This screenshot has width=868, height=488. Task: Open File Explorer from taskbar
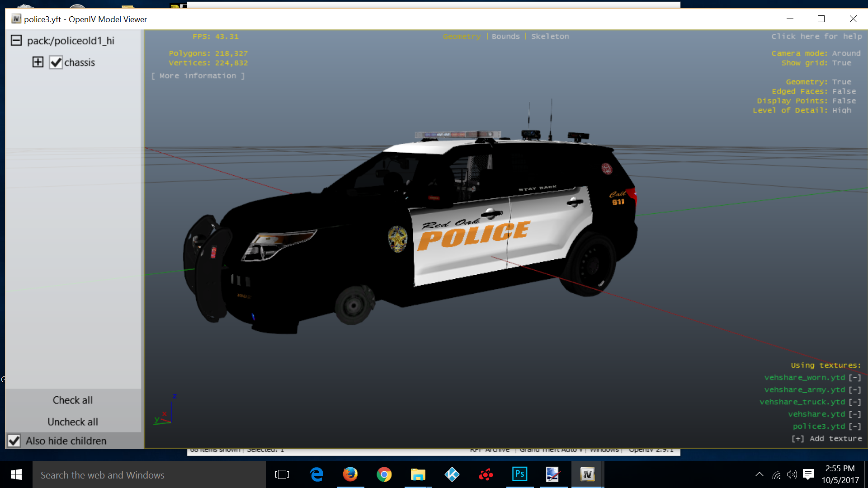[x=418, y=474]
